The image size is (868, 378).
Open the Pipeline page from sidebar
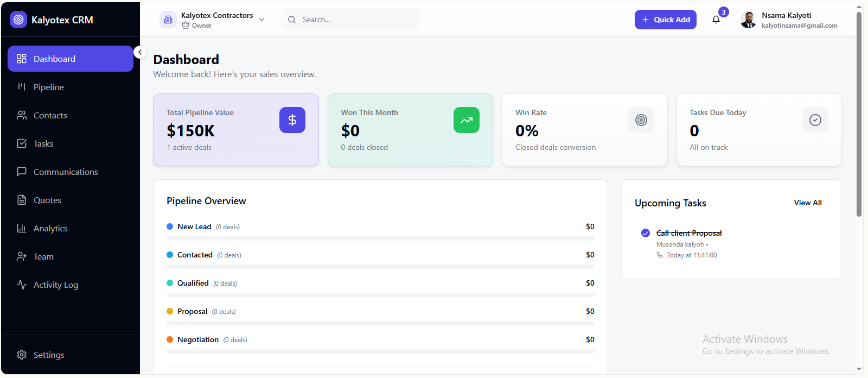[49, 87]
